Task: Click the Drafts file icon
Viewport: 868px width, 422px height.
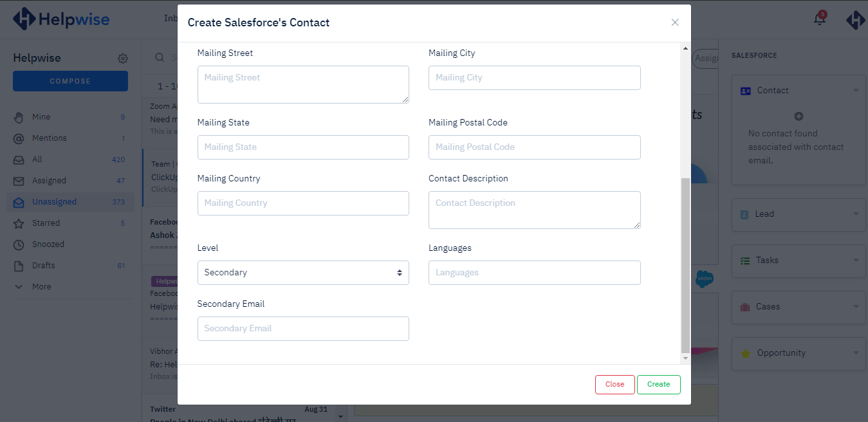Action: pyautogui.click(x=19, y=266)
